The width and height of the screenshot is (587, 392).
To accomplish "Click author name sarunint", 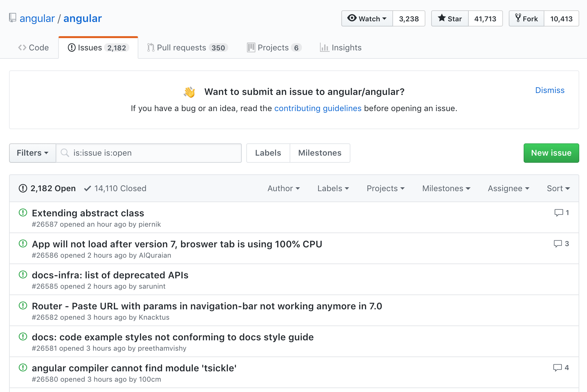I will pyautogui.click(x=152, y=286).
